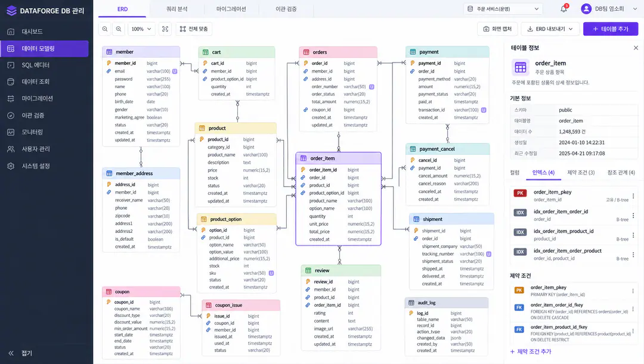Expand the ERD 내보내기 dropdown

550,29
